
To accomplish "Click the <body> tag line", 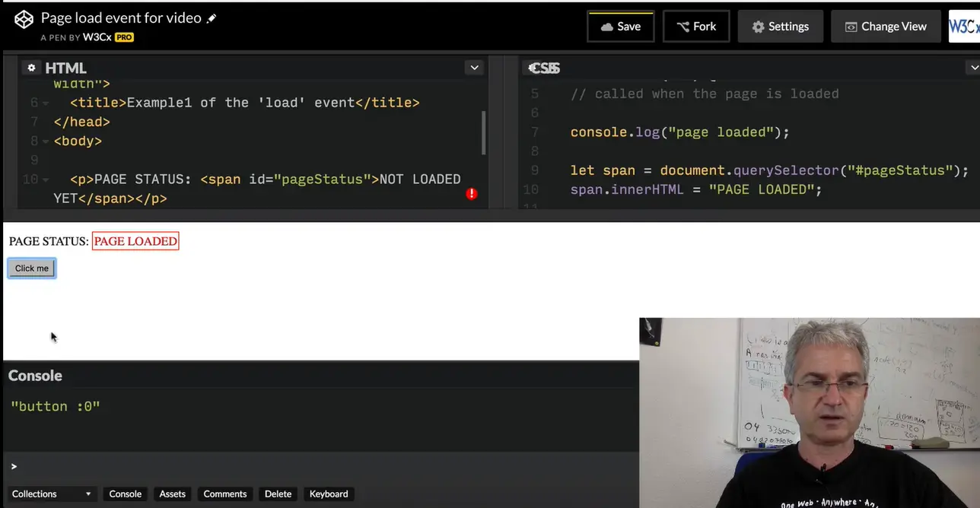I will click(x=78, y=141).
